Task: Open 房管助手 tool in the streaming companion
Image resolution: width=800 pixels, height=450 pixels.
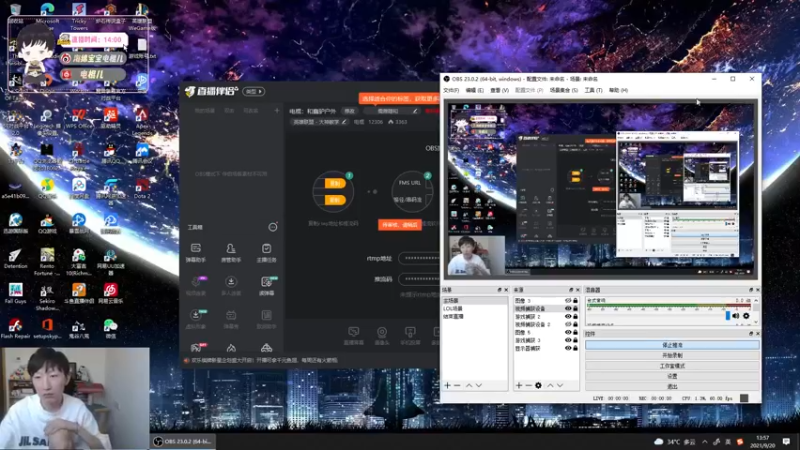Action: (231, 253)
